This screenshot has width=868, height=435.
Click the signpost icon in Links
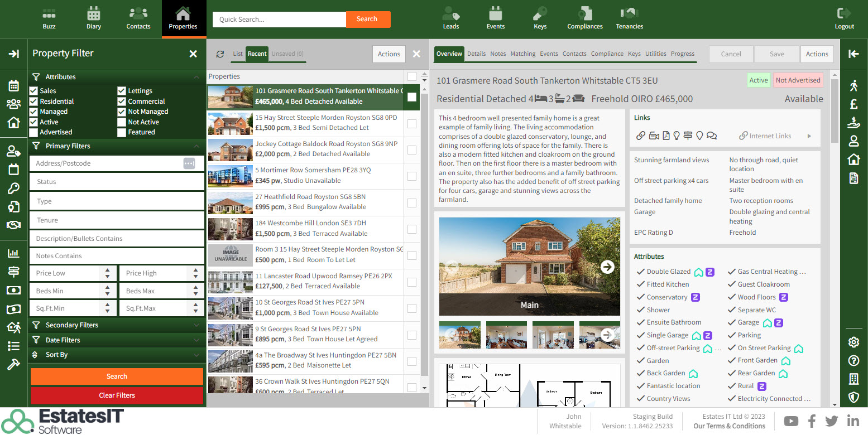pyautogui.click(x=688, y=136)
